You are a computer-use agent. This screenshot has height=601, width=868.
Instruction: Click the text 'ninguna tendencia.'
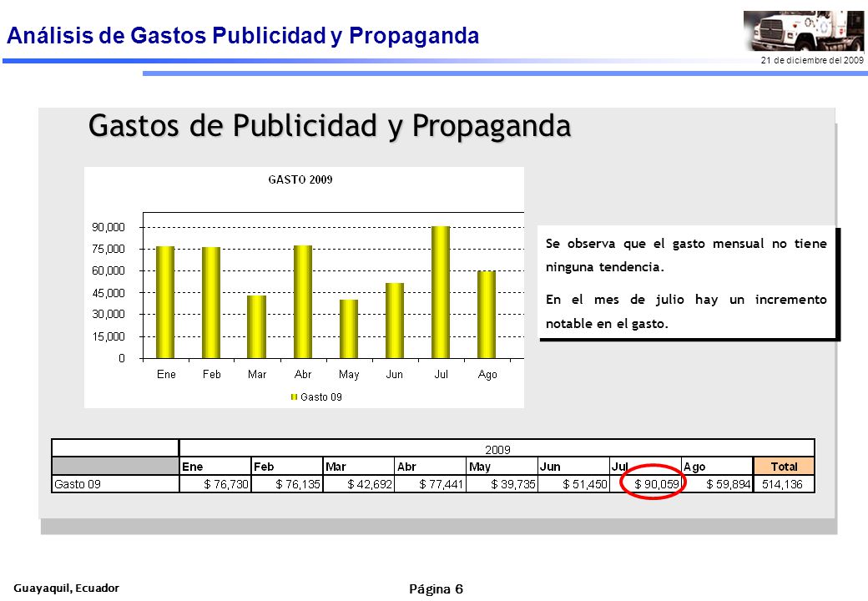(x=604, y=267)
